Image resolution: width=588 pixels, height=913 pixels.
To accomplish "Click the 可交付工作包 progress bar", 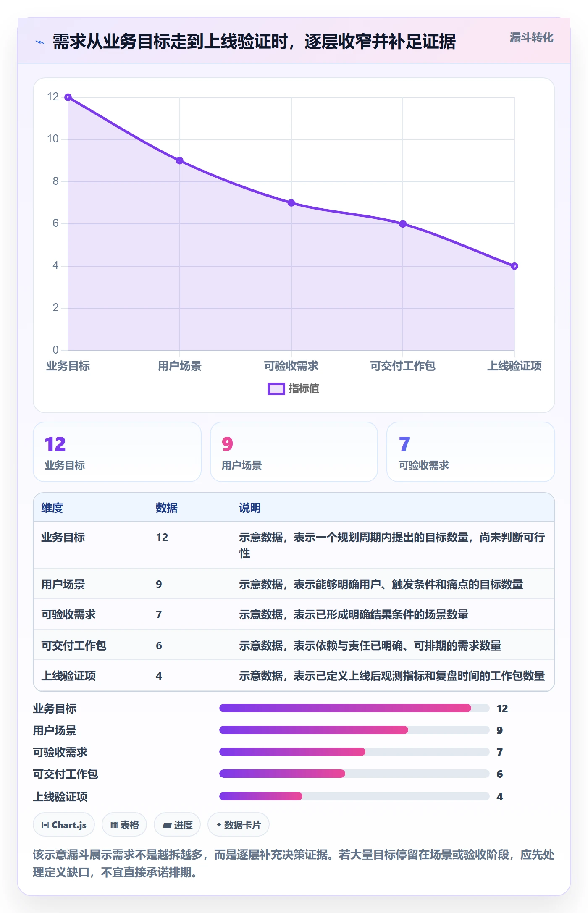I will [354, 774].
